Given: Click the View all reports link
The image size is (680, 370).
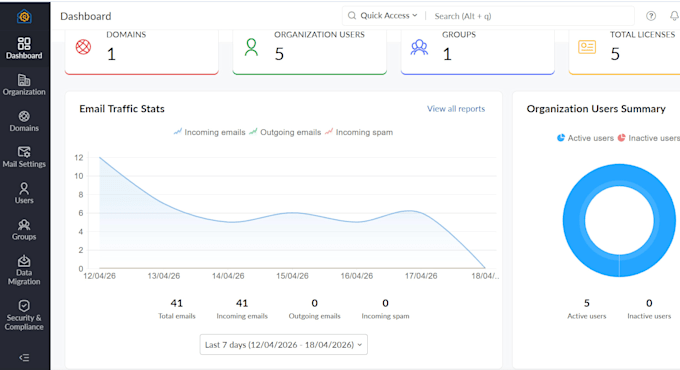Looking at the screenshot, I should click(x=456, y=108).
